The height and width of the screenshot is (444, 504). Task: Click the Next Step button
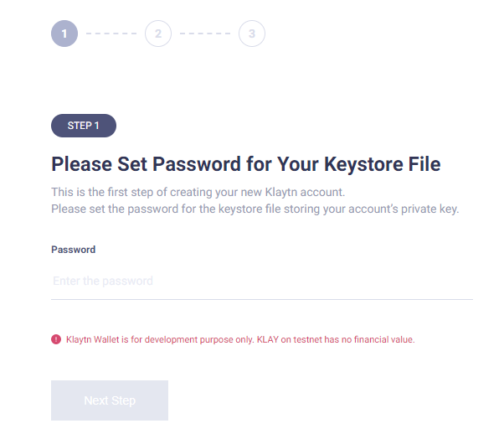(110, 400)
